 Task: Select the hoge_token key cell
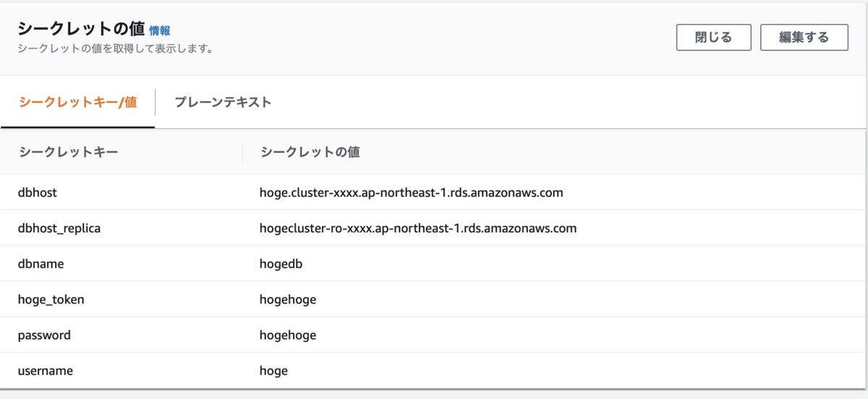[51, 299]
